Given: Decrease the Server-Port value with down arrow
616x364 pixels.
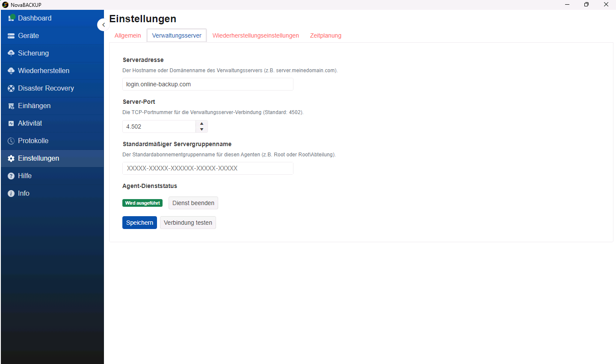Looking at the screenshot, I should [202, 129].
